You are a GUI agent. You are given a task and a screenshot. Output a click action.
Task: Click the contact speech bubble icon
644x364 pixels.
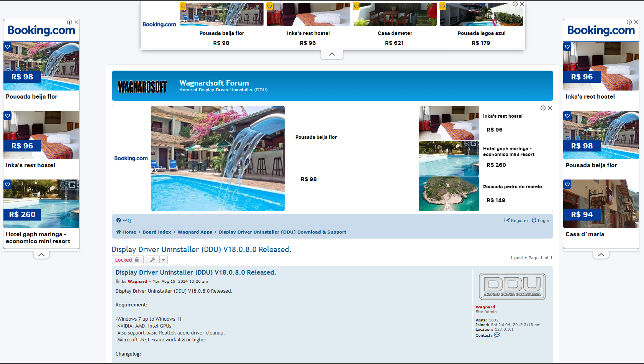(497, 335)
